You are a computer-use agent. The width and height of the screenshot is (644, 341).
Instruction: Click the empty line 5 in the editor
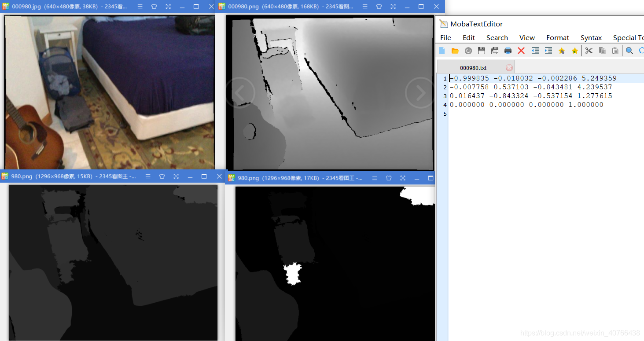click(546, 114)
